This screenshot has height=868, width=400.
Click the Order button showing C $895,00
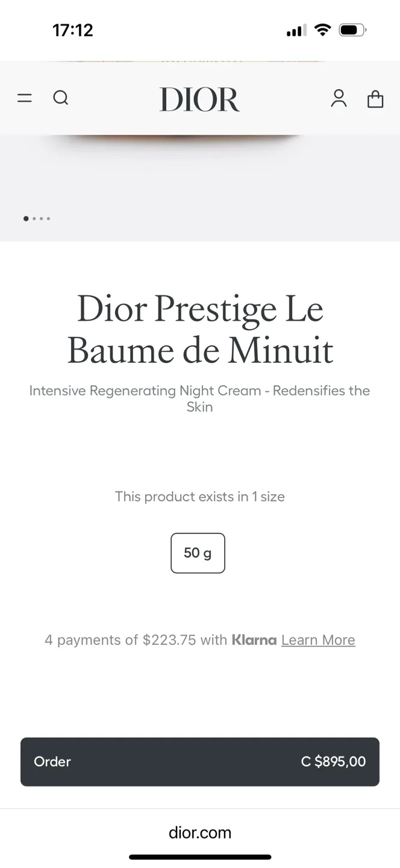[x=199, y=761]
